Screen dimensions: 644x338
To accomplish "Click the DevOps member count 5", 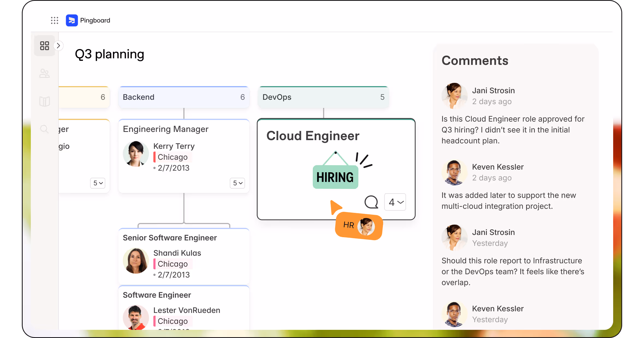I will pos(382,97).
